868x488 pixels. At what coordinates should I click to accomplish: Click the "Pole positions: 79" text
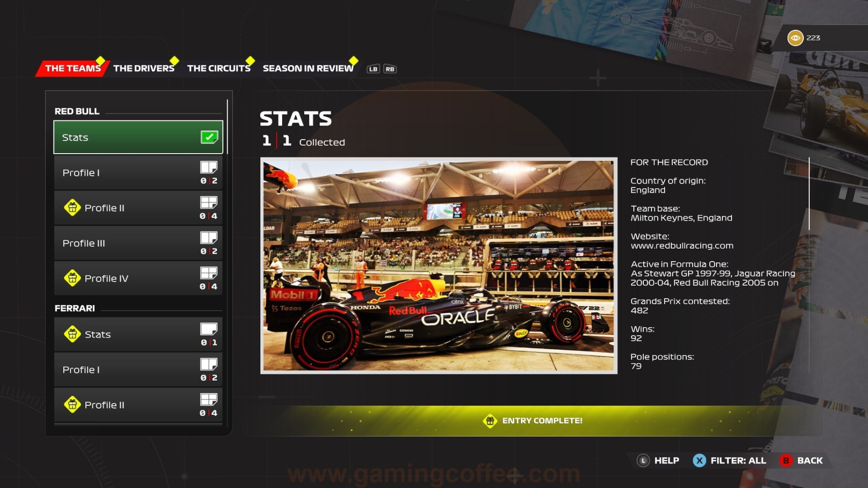point(662,361)
